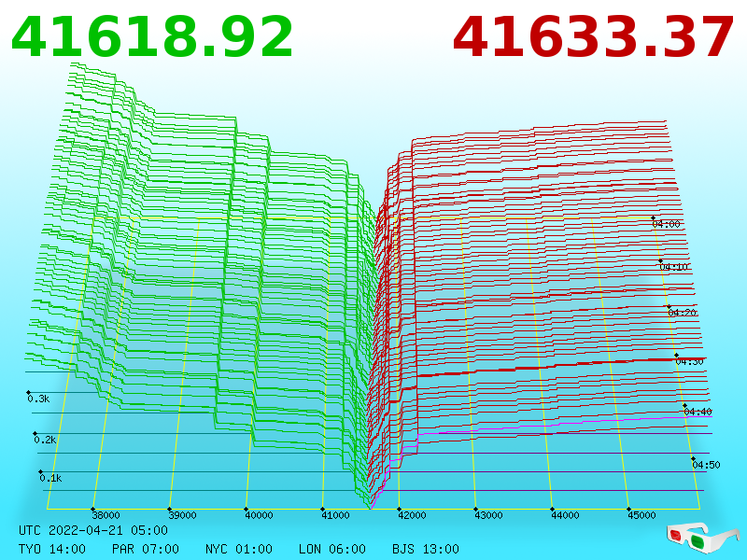Click the 04:20 time axis marker
The width and height of the screenshot is (747, 560).
[683, 313]
